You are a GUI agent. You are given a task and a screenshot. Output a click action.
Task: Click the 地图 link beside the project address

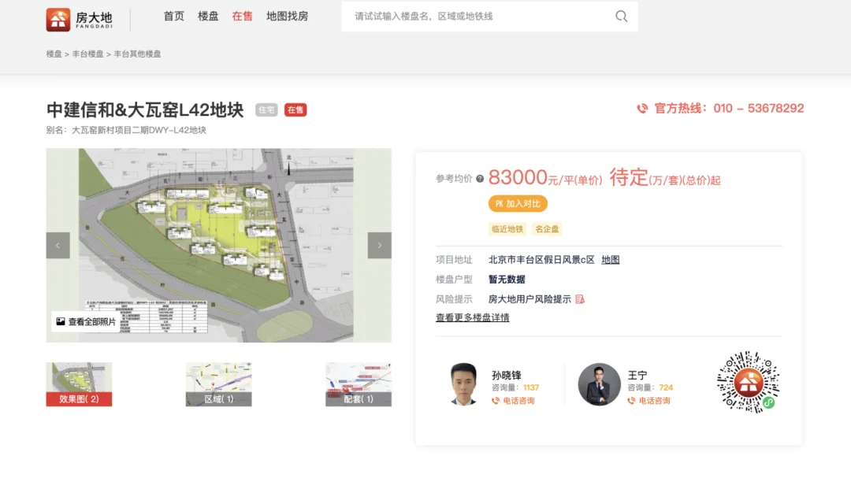[611, 259]
